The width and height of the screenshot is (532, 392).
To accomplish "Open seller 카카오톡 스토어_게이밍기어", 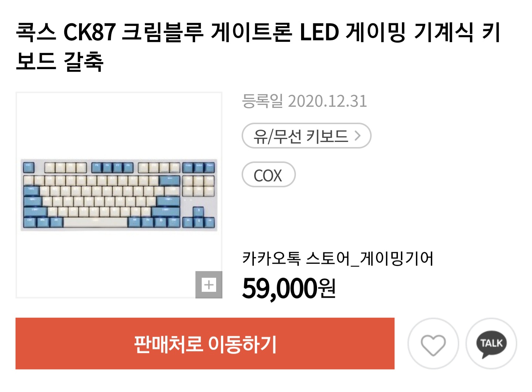I will pos(338,258).
